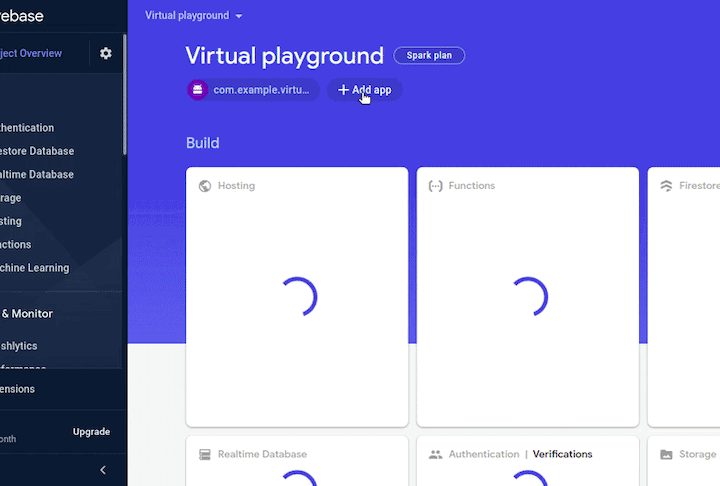This screenshot has height=486, width=720.
Task: Click the Realtime Database card icon
Action: (205, 454)
